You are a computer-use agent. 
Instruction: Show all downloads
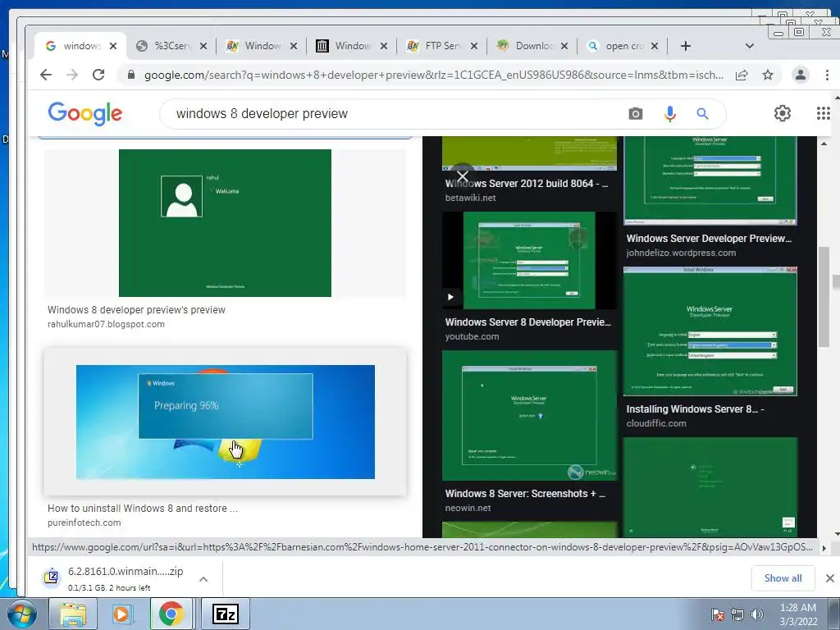point(783,578)
